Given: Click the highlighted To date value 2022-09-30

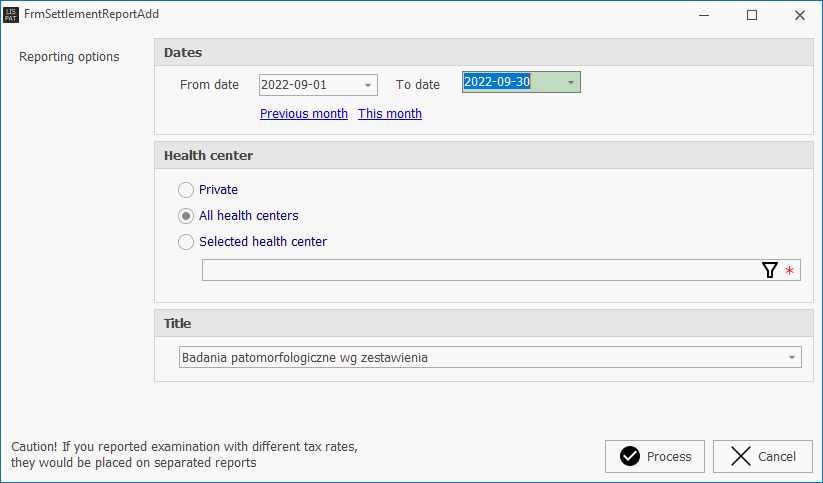Looking at the screenshot, I should point(497,82).
